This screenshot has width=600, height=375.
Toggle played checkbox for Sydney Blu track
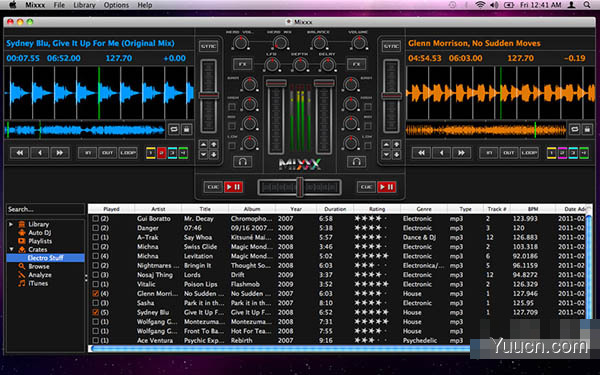click(x=96, y=312)
